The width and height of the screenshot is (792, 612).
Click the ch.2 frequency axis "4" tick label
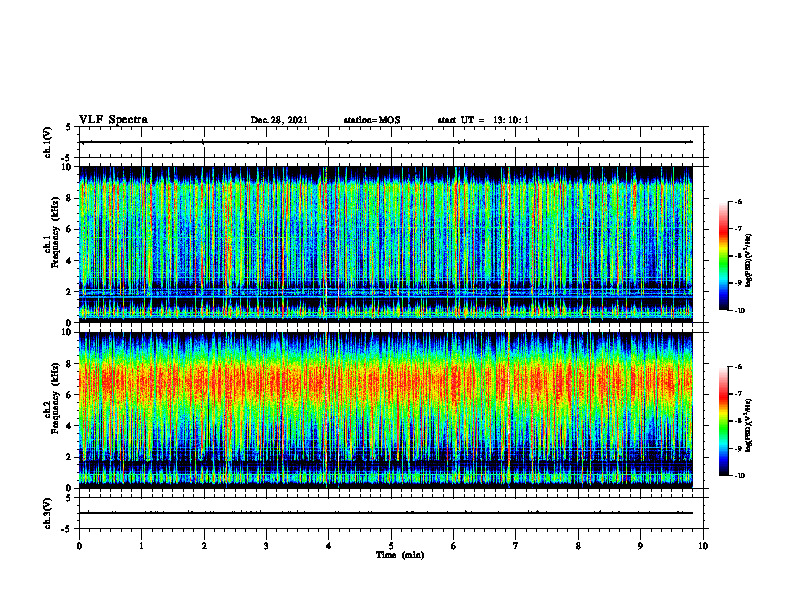(69, 426)
